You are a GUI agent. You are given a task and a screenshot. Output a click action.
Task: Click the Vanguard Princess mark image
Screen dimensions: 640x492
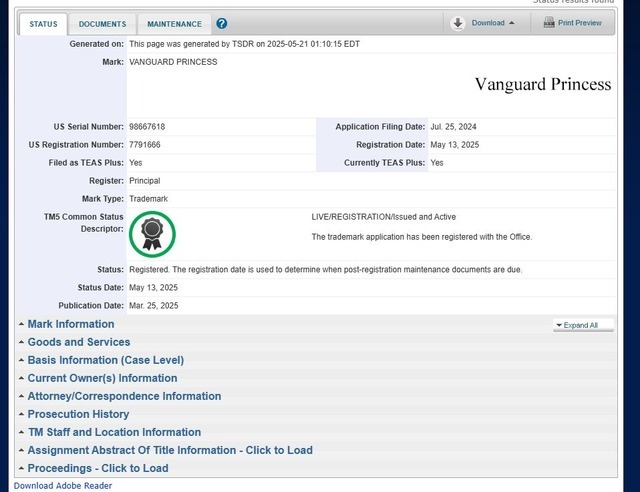coord(543,84)
